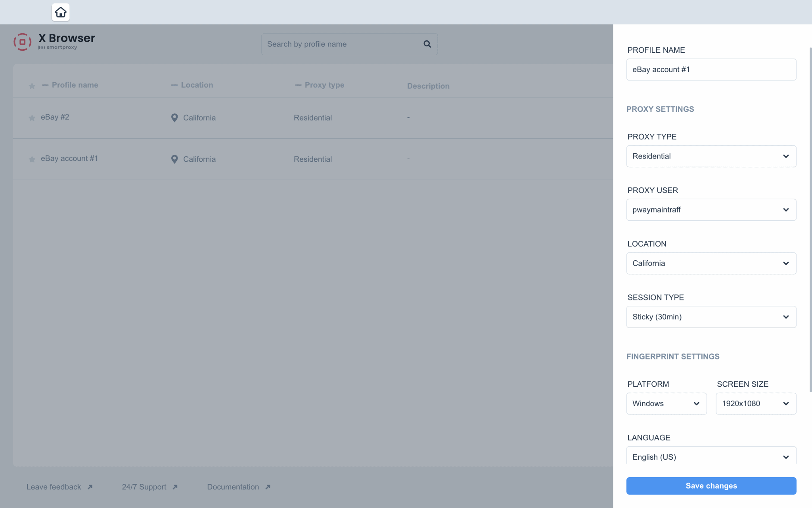Click California text in eBay account #1 row
The width and height of the screenshot is (812, 508).
tap(199, 159)
